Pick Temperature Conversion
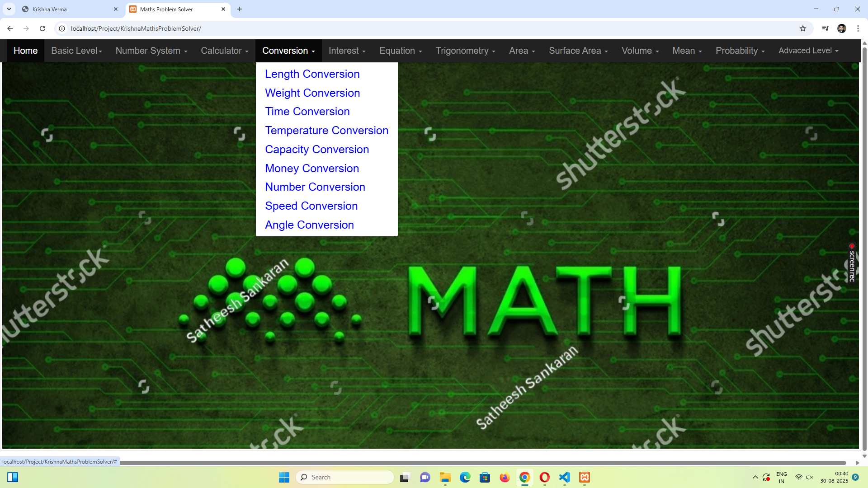The height and width of the screenshot is (488, 868). [327, 131]
